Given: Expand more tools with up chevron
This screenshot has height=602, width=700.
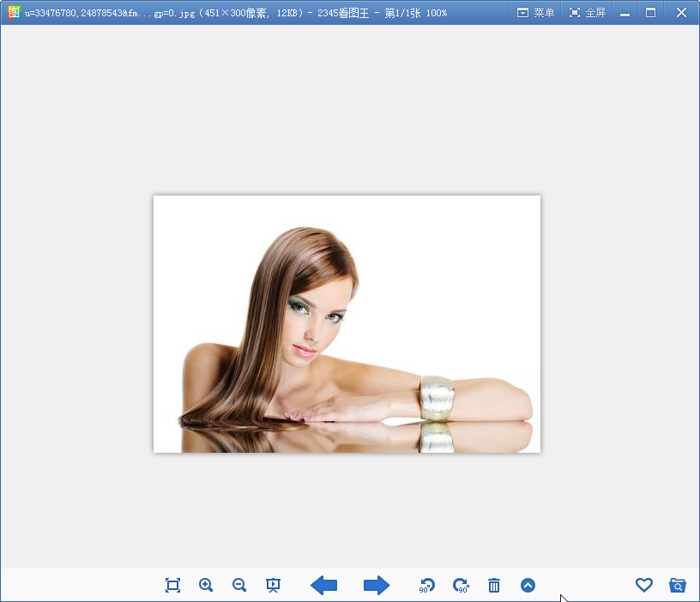Looking at the screenshot, I should pos(528,585).
